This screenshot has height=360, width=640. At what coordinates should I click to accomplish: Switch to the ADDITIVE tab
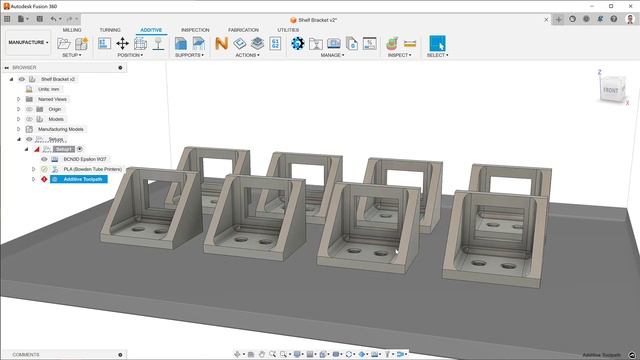pos(151,30)
